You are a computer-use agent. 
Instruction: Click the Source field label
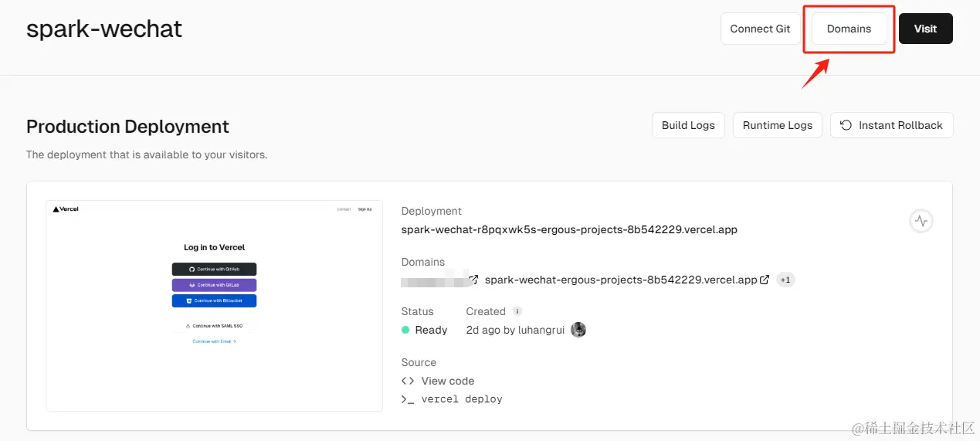click(419, 362)
